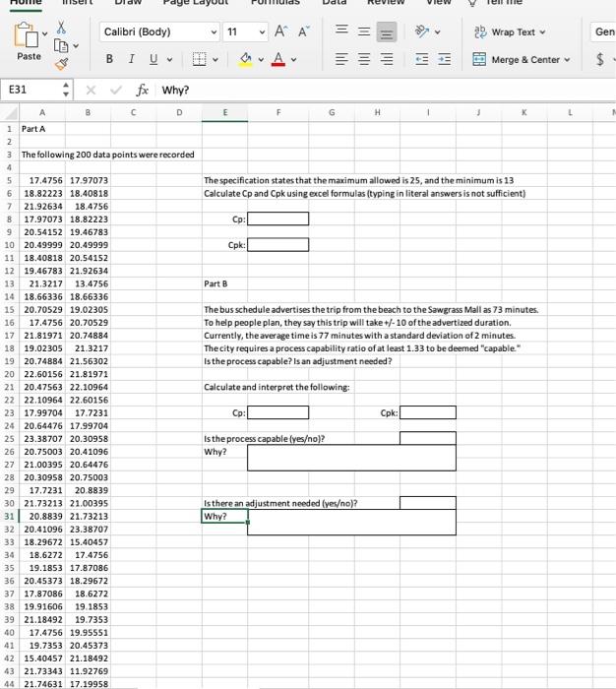Align text right
Viewport: 616px width, 689px height.
387,59
